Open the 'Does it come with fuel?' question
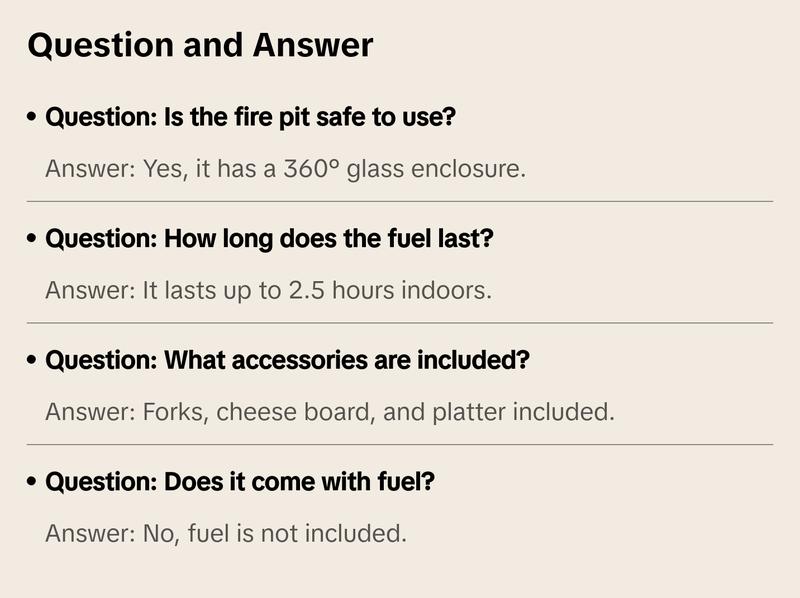800x598 pixels. 240,482
